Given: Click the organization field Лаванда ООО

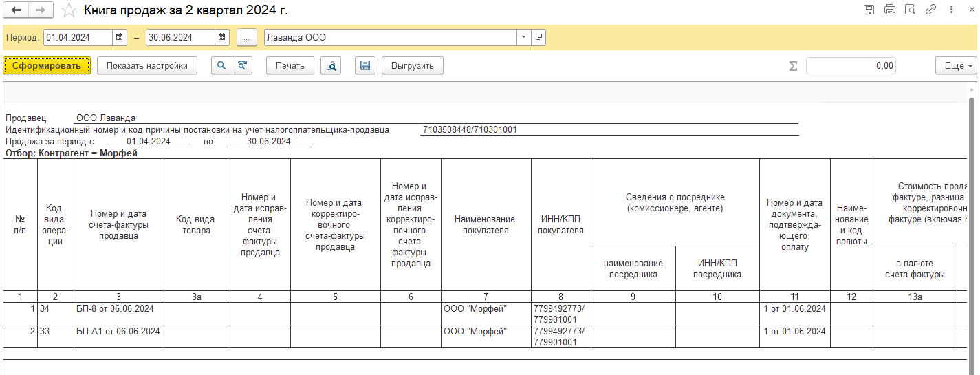Looking at the screenshot, I should pyautogui.click(x=391, y=37).
